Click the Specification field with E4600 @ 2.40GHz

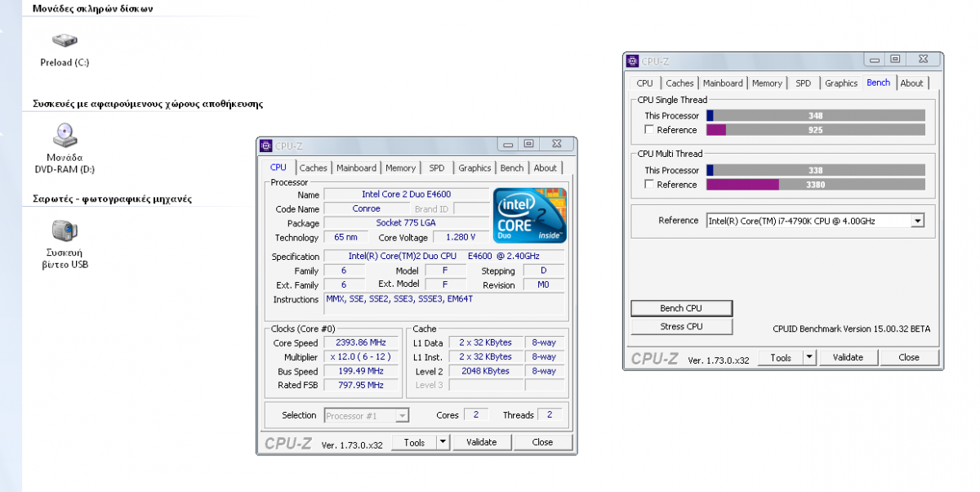pos(444,257)
